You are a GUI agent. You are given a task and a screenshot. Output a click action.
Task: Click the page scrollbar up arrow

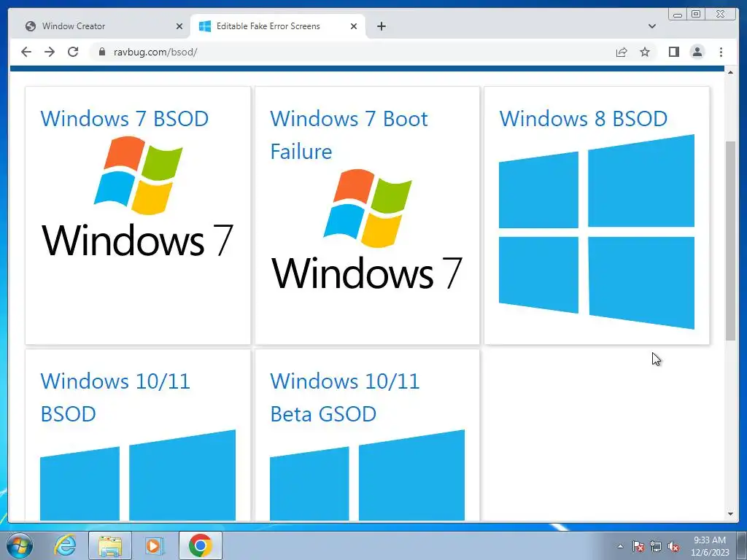[x=730, y=71]
